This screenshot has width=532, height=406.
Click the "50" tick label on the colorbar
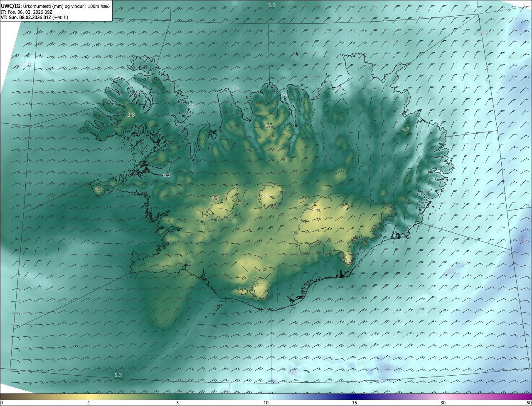[x=529, y=403]
